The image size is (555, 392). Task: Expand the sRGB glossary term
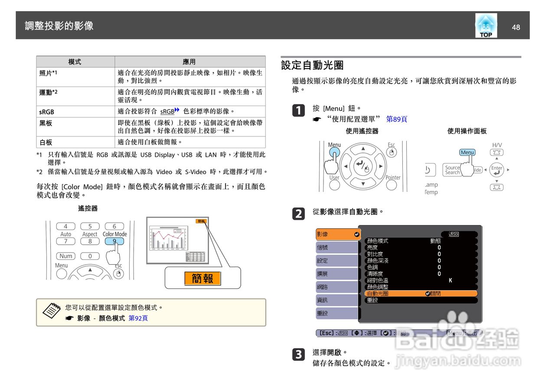click(x=167, y=112)
